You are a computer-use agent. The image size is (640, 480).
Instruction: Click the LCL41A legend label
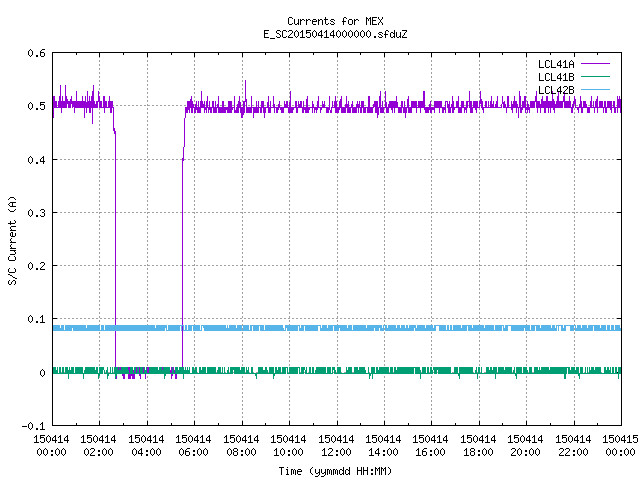[x=556, y=64]
